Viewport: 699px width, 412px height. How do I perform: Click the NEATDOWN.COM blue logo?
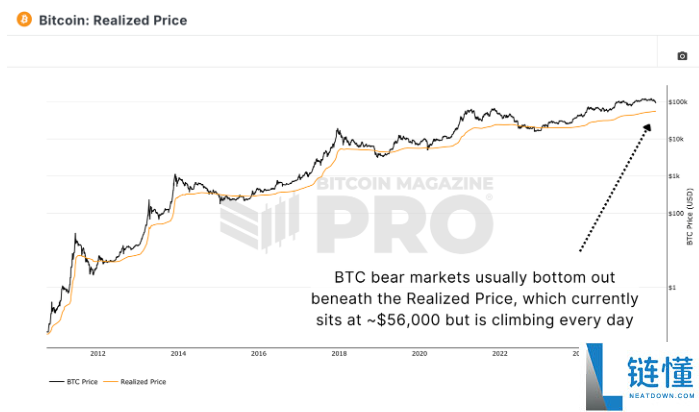(x=641, y=377)
